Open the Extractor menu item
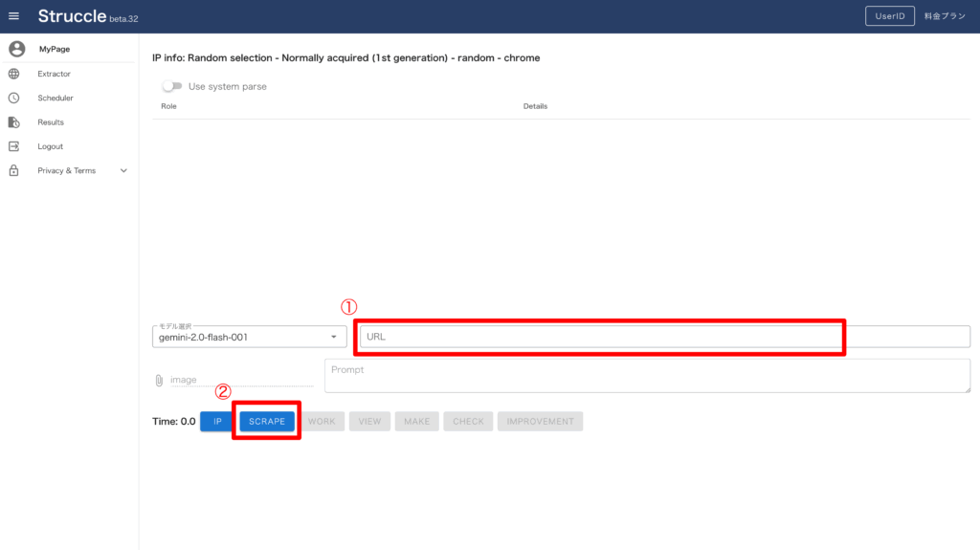 tap(54, 74)
